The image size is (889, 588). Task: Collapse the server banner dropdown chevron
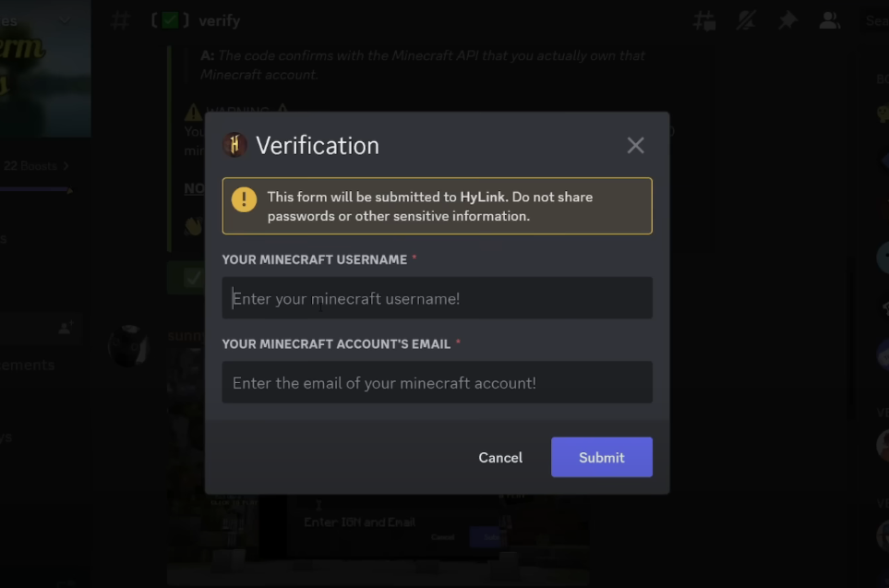(x=63, y=18)
